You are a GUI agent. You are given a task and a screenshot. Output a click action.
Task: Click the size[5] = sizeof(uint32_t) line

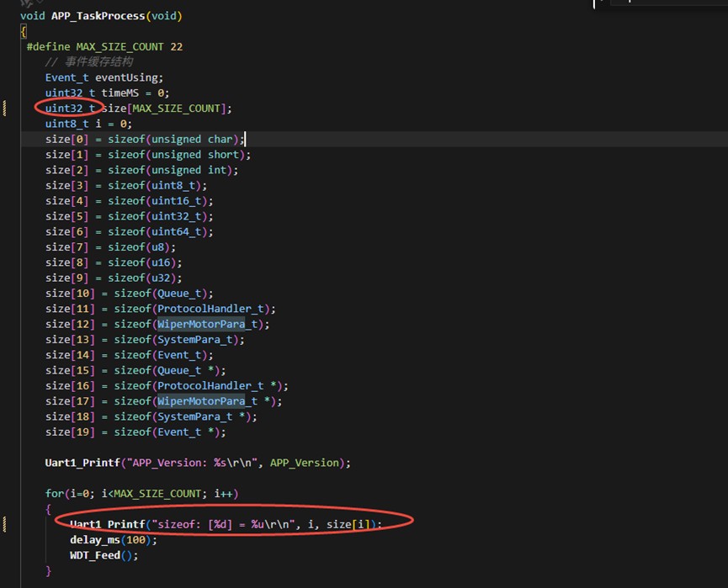coord(129,216)
